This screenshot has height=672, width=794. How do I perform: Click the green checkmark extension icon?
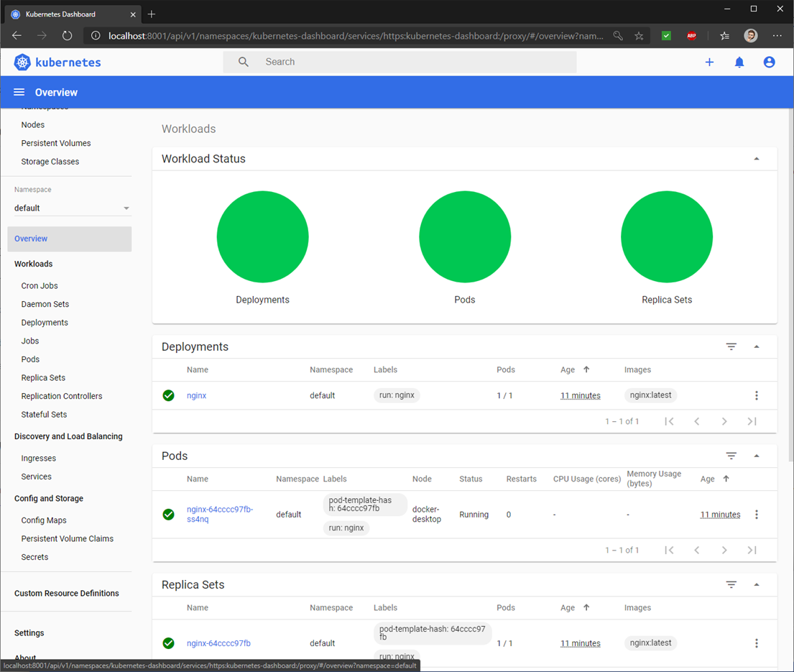(666, 35)
